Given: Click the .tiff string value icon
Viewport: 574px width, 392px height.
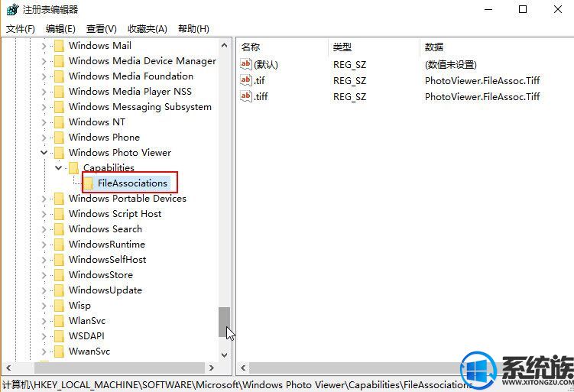Looking at the screenshot, I should [x=245, y=96].
